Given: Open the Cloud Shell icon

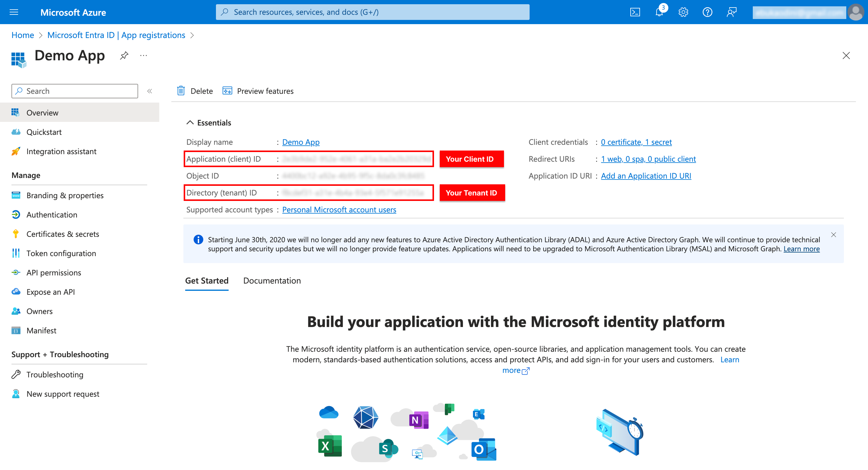Looking at the screenshot, I should (635, 12).
